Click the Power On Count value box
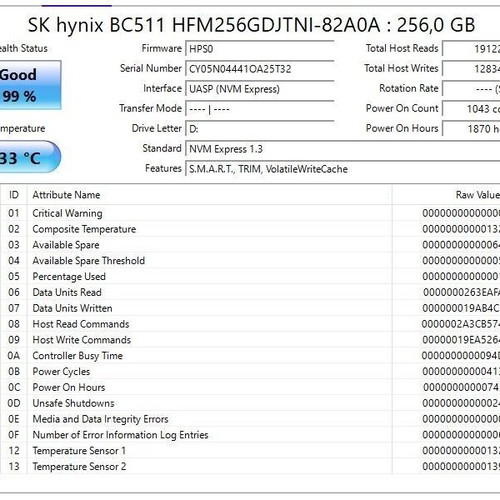500x500 pixels. tap(471, 109)
